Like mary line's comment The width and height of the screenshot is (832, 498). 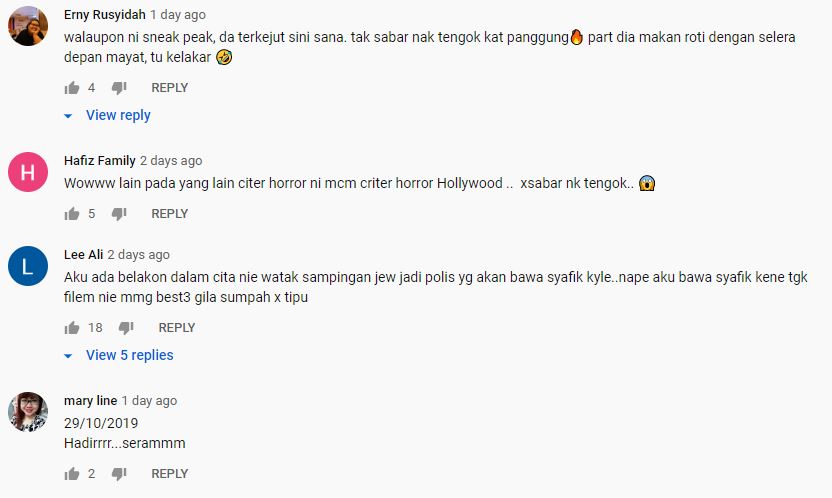(72, 474)
